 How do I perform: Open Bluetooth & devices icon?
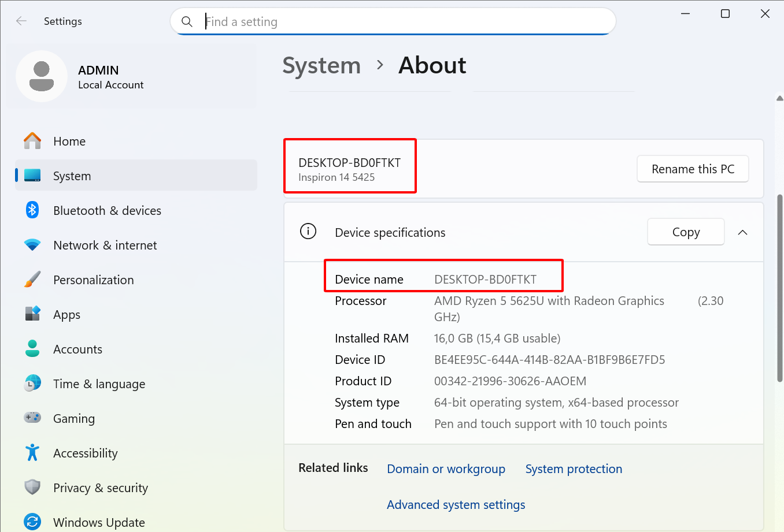point(32,210)
